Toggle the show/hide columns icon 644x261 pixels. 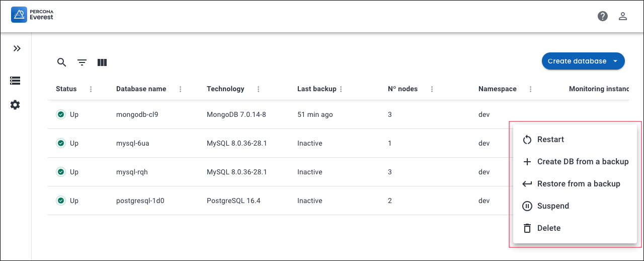[102, 62]
